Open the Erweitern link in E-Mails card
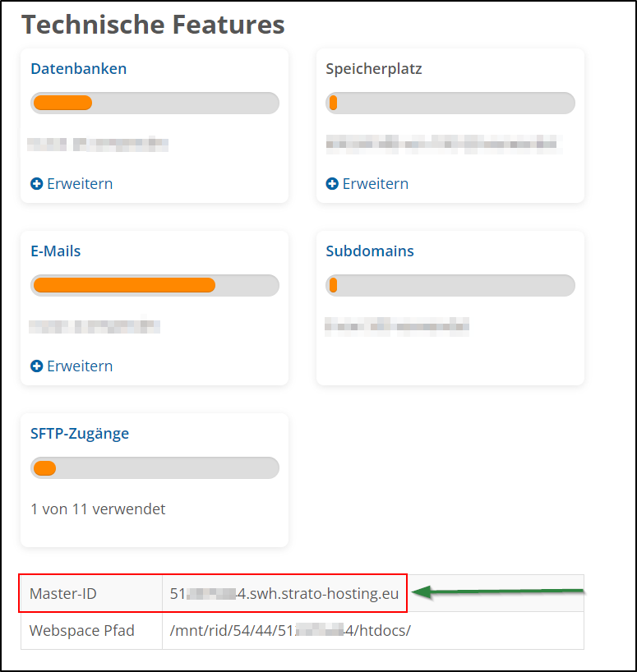637x672 pixels. (x=79, y=366)
